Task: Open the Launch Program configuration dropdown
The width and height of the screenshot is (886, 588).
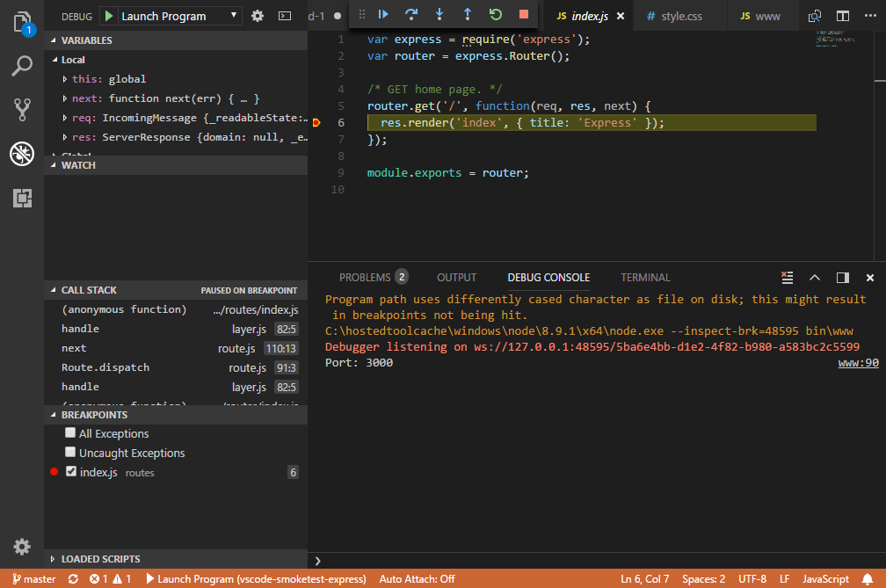Action: [180, 16]
